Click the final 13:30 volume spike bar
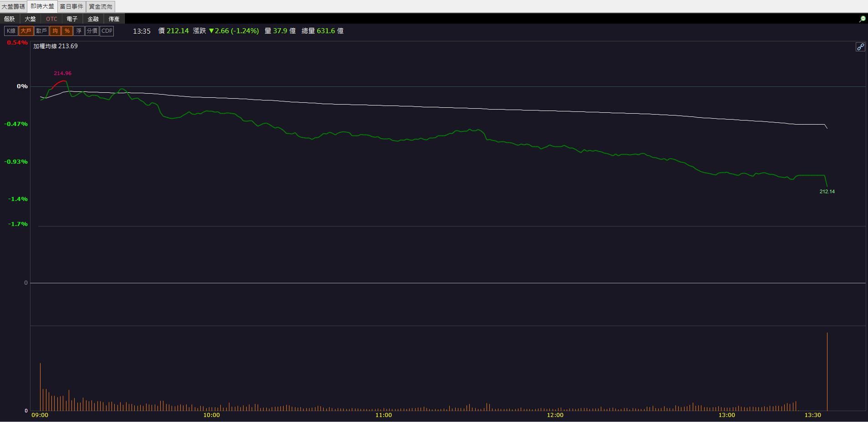This screenshot has height=422, width=868. pos(827,372)
